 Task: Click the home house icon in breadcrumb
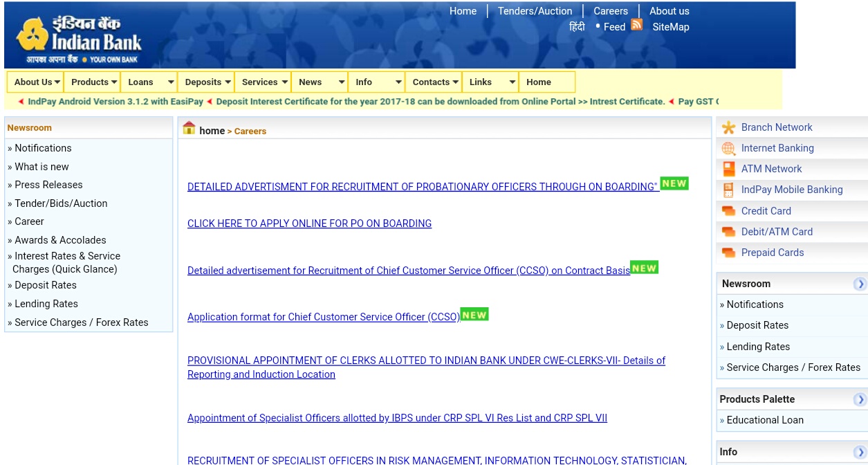coord(189,128)
